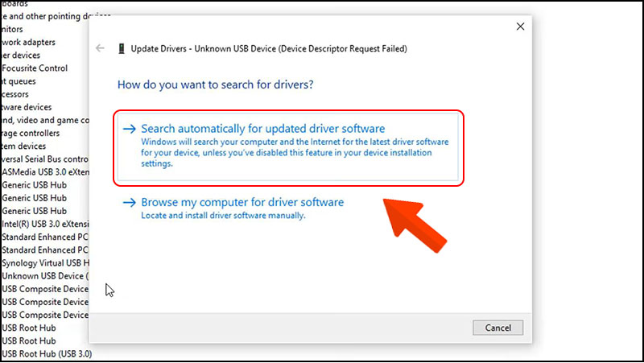The image size is (644, 363).
Task: Choose Browse my computer for driver software
Action: [x=242, y=203]
